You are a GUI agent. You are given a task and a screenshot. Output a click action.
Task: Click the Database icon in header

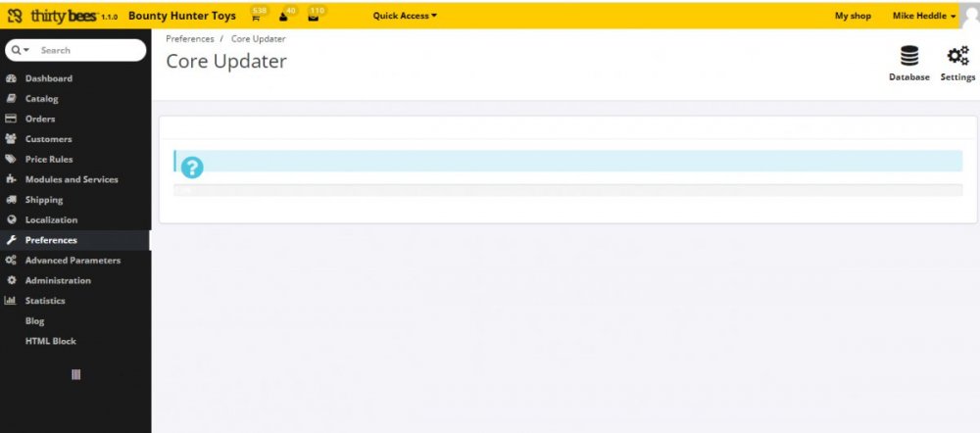click(908, 58)
